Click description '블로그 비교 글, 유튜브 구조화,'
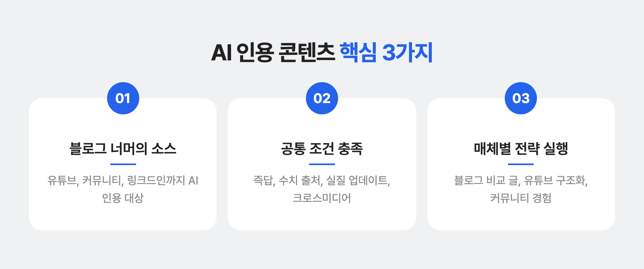This screenshot has height=269, width=644. click(521, 180)
